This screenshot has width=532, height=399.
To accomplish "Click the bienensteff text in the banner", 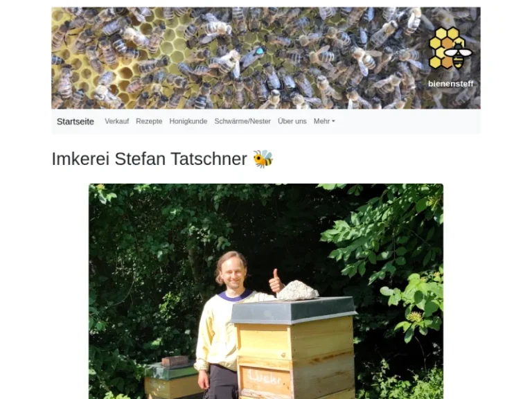I will tap(450, 84).
